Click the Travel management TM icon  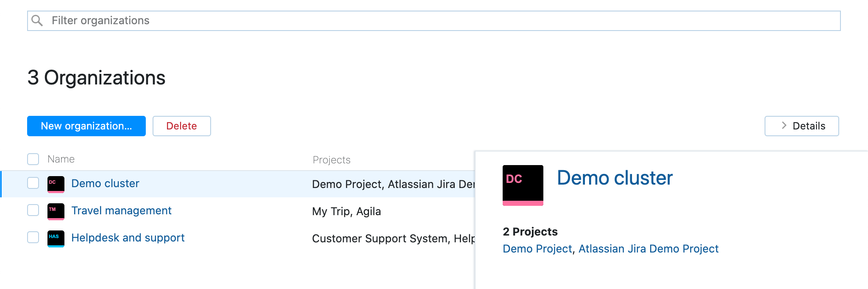[56, 211]
